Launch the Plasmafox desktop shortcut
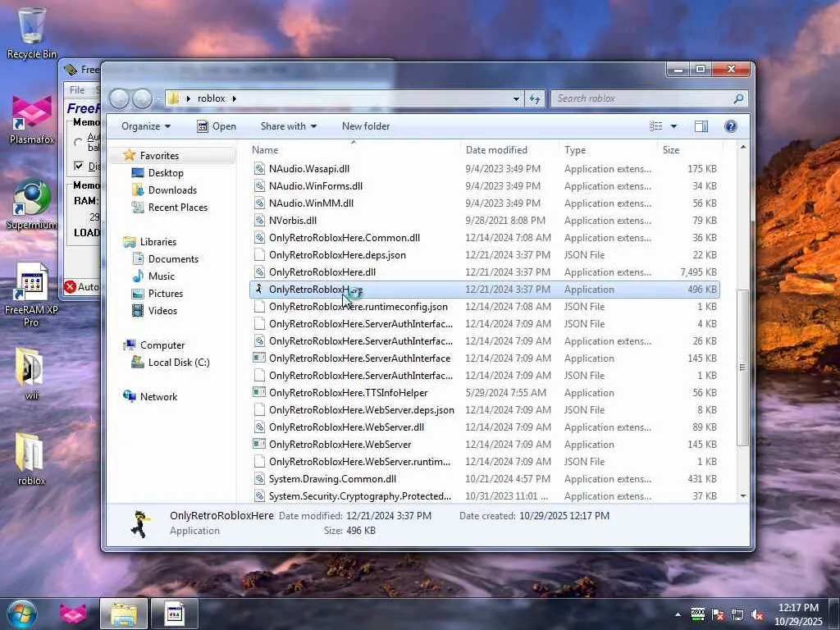 32,120
